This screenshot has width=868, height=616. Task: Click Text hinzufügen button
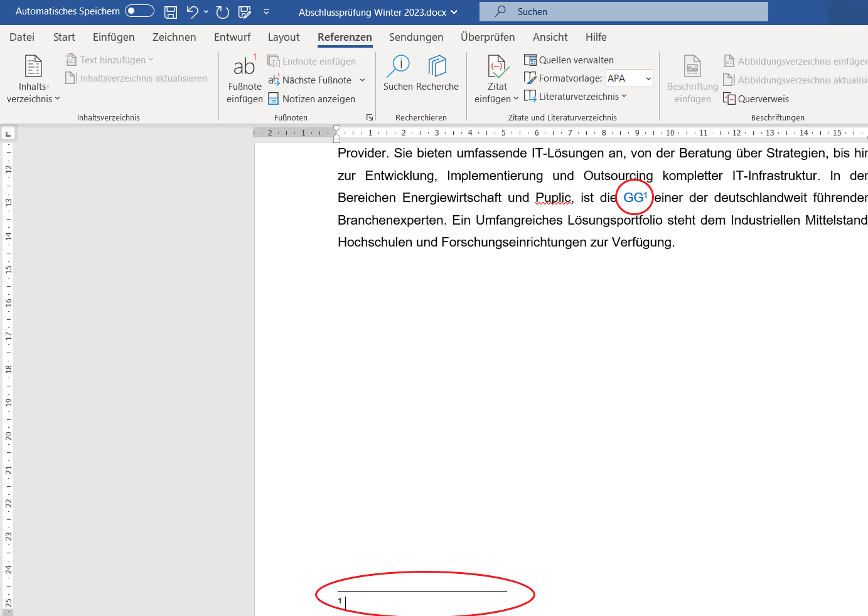coord(109,60)
